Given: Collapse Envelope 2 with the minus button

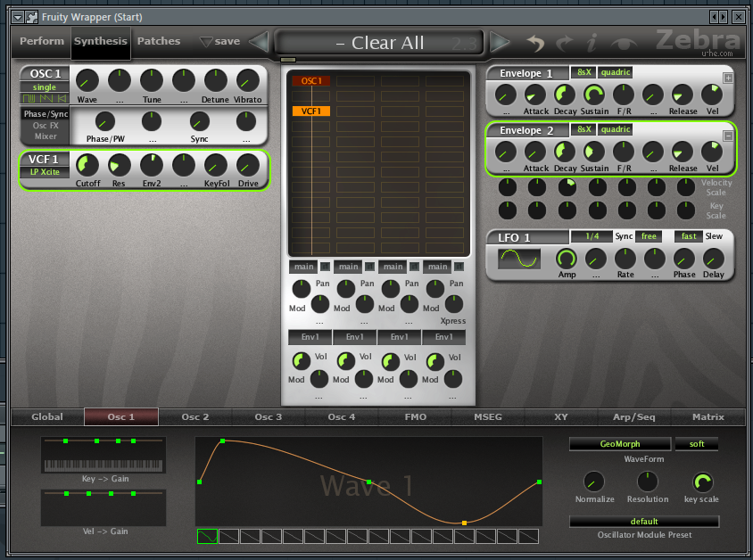Looking at the screenshot, I should tap(729, 136).
